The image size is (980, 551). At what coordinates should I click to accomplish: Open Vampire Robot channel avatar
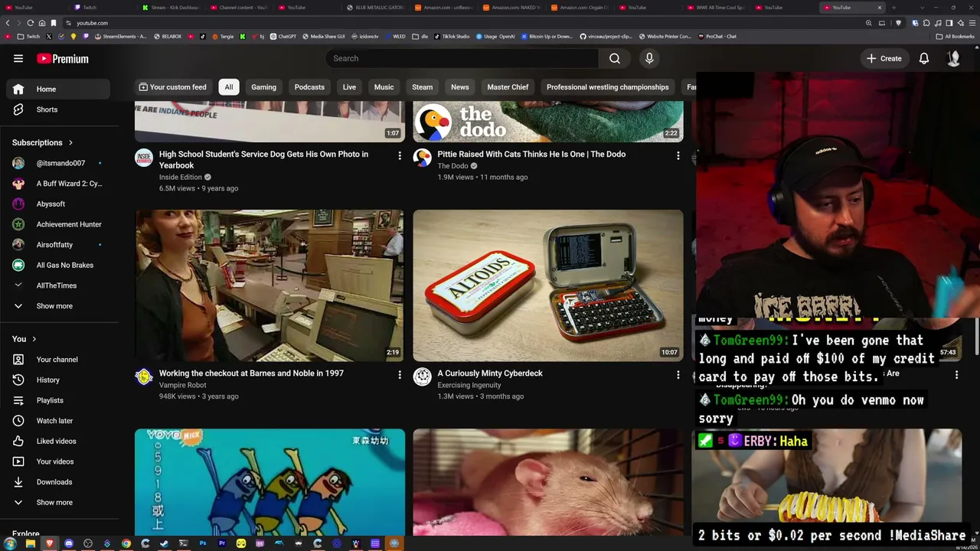click(x=144, y=377)
